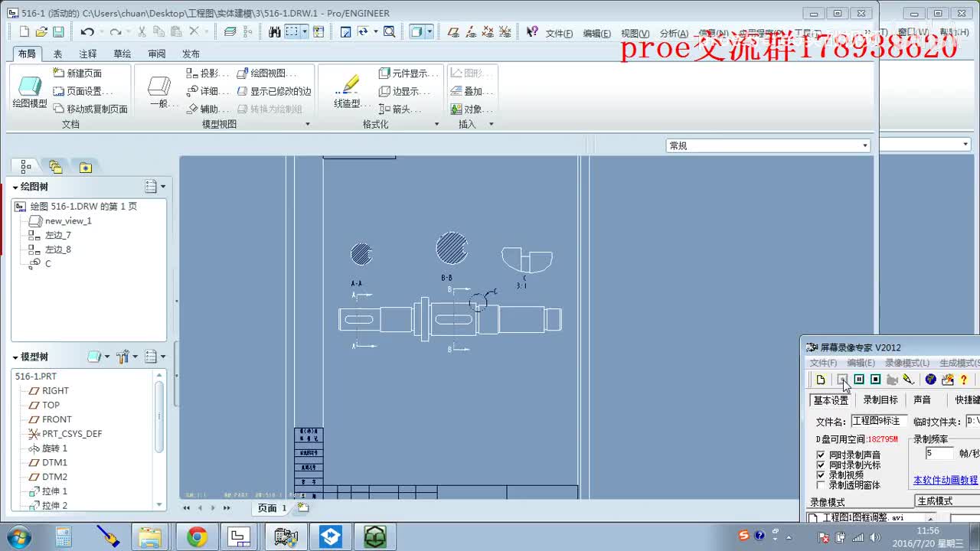This screenshot has height=551, width=980.
Task: Expand the 插入 group dropdown arrow
Action: (491, 124)
